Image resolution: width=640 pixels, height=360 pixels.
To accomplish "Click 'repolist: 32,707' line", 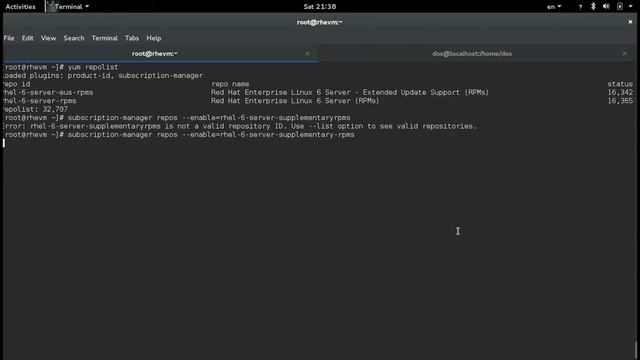I will pos(35,109).
